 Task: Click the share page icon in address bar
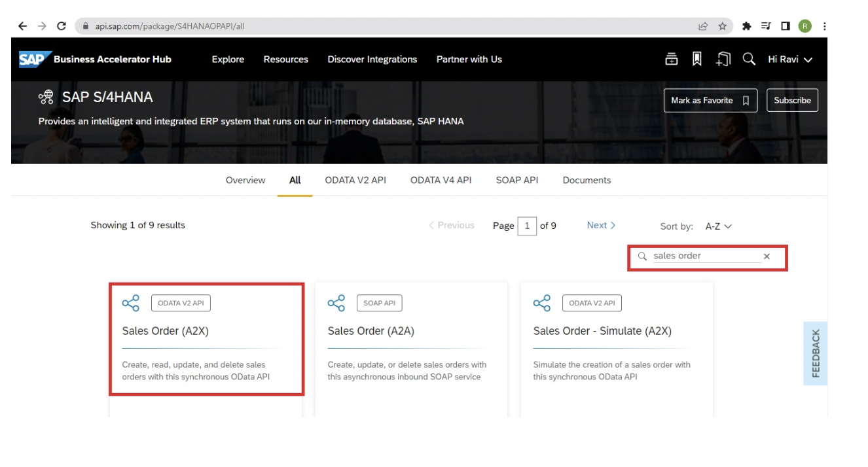click(x=703, y=26)
